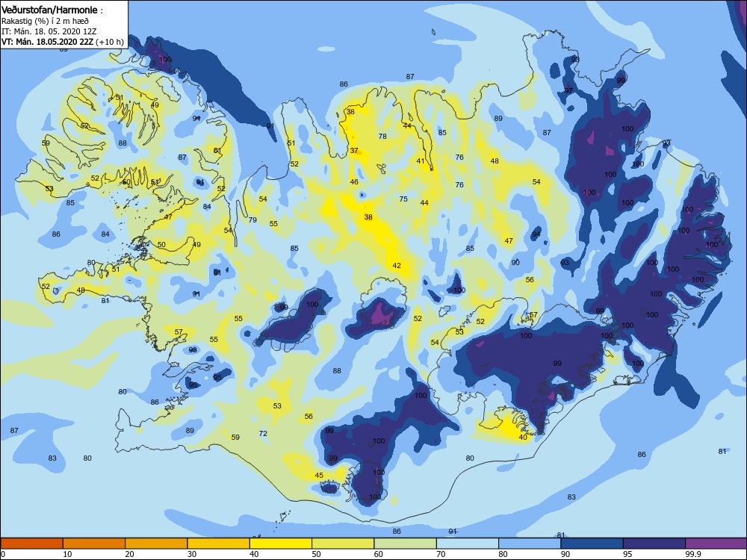Click the humidity value '97' on the map
Image resolution: width=747 pixels, height=560 pixels.
click(568, 90)
